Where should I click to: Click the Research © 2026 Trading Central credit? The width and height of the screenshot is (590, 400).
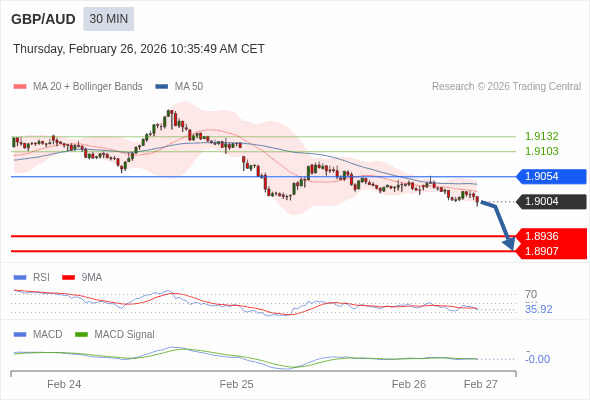coord(506,87)
